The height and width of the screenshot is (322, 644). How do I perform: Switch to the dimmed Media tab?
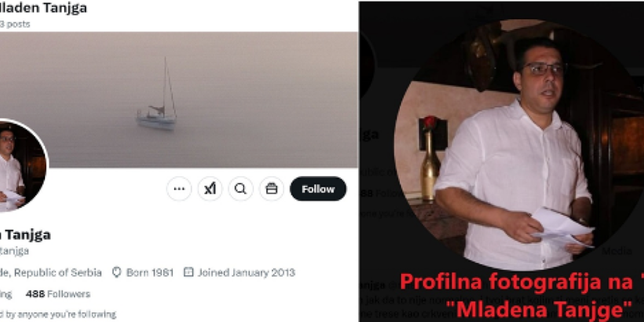click(x=617, y=251)
